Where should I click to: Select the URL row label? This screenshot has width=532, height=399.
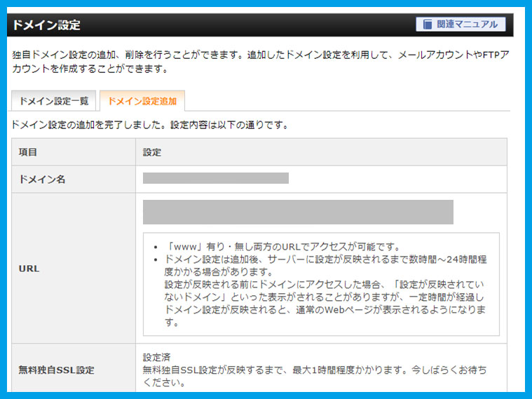[x=29, y=269]
